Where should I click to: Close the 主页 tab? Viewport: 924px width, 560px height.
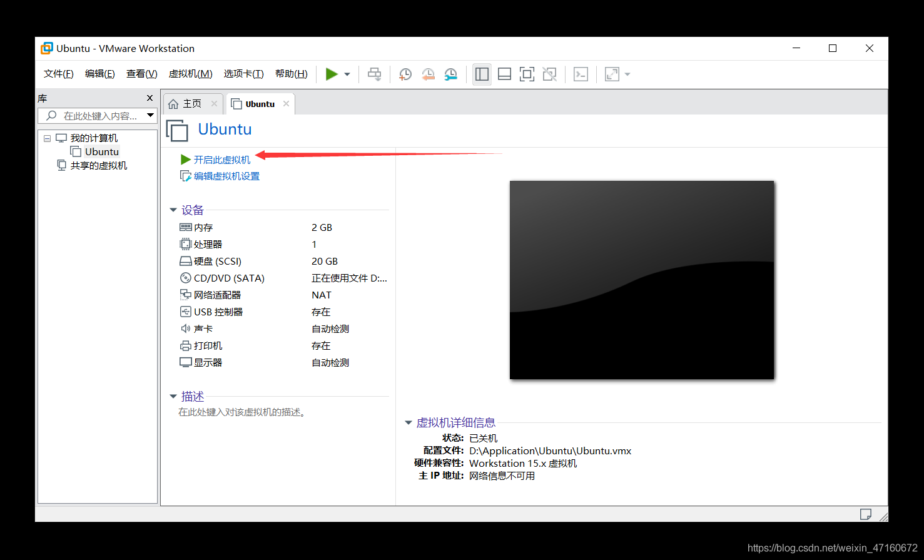point(214,104)
